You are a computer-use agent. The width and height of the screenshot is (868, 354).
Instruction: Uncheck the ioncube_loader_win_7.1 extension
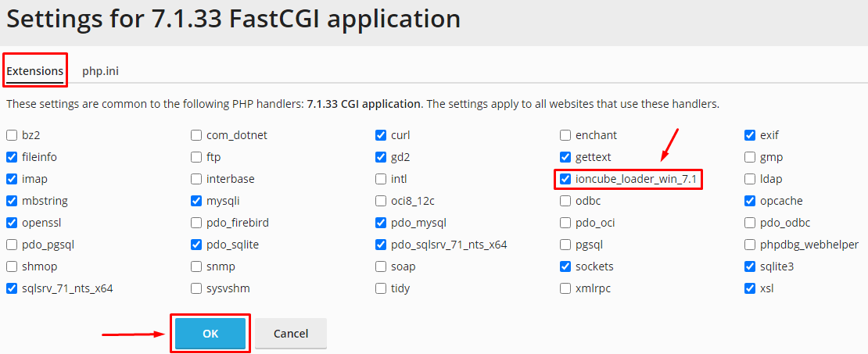(x=565, y=179)
